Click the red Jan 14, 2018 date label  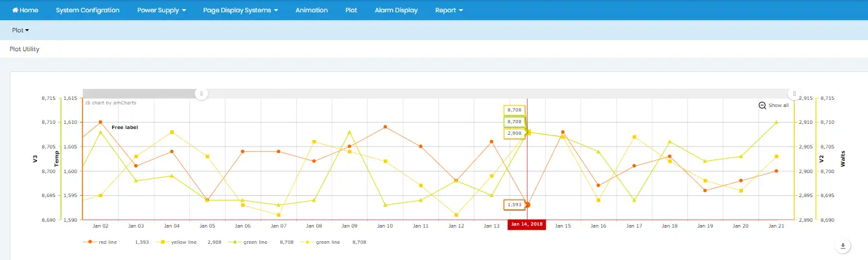[x=526, y=224]
